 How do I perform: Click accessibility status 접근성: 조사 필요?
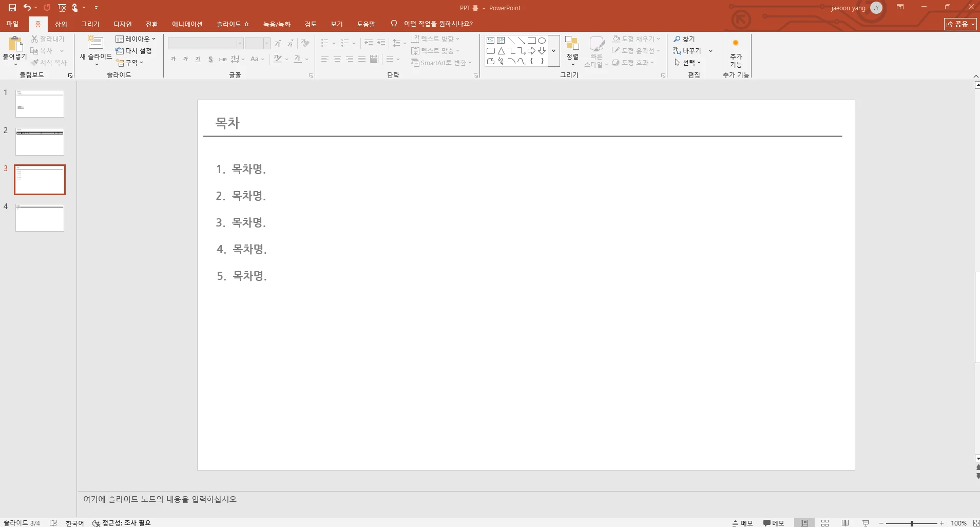(x=122, y=523)
